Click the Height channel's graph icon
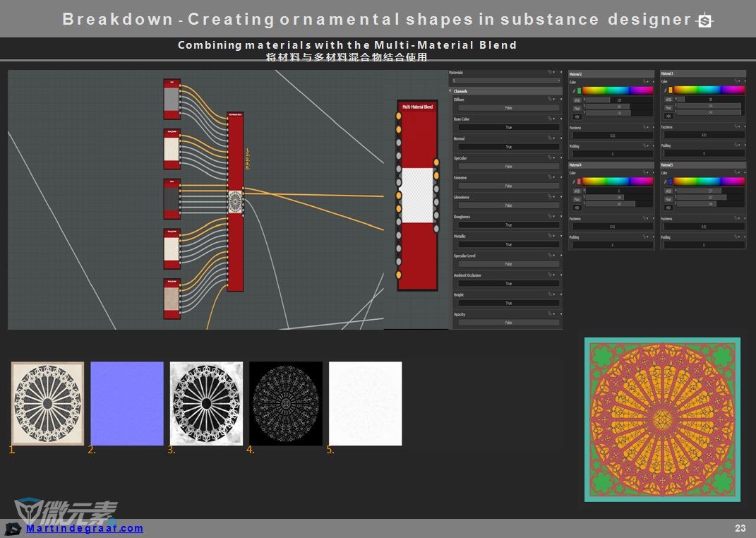Image resolution: width=756 pixels, height=538 pixels. tap(550, 294)
